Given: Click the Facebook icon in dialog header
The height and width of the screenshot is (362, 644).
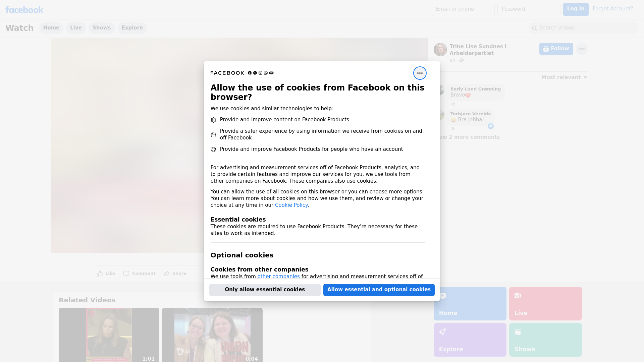Looking at the screenshot, I should click(x=250, y=73).
